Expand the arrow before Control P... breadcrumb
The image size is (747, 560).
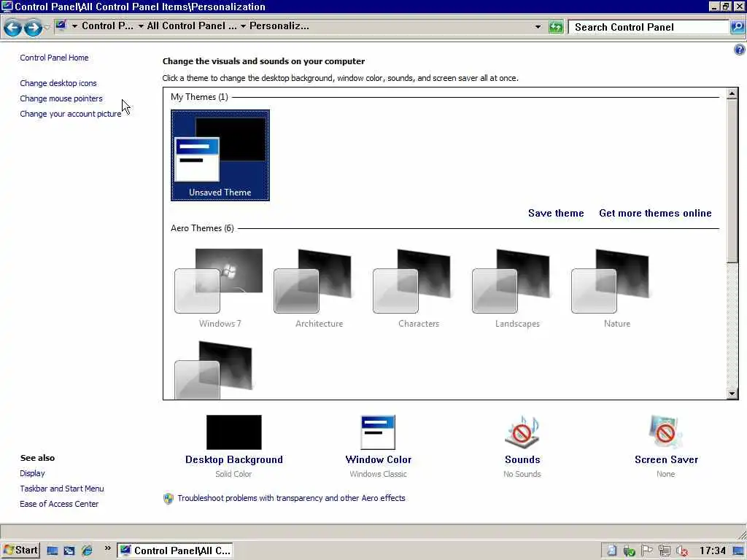(x=75, y=26)
